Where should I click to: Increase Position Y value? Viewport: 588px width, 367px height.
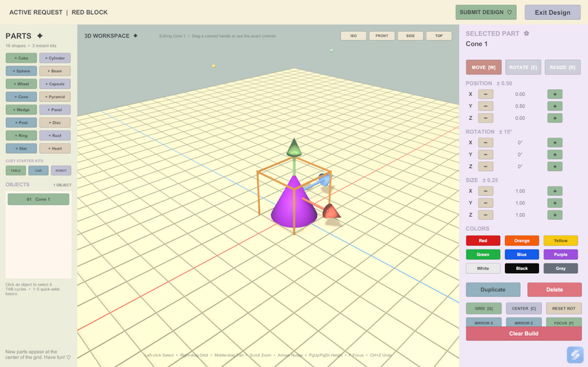[x=555, y=106]
